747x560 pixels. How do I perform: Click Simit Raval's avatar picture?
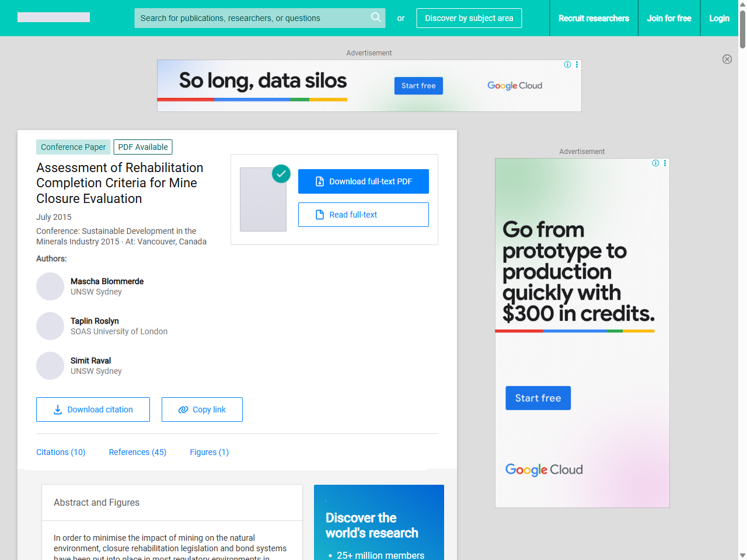(50, 366)
